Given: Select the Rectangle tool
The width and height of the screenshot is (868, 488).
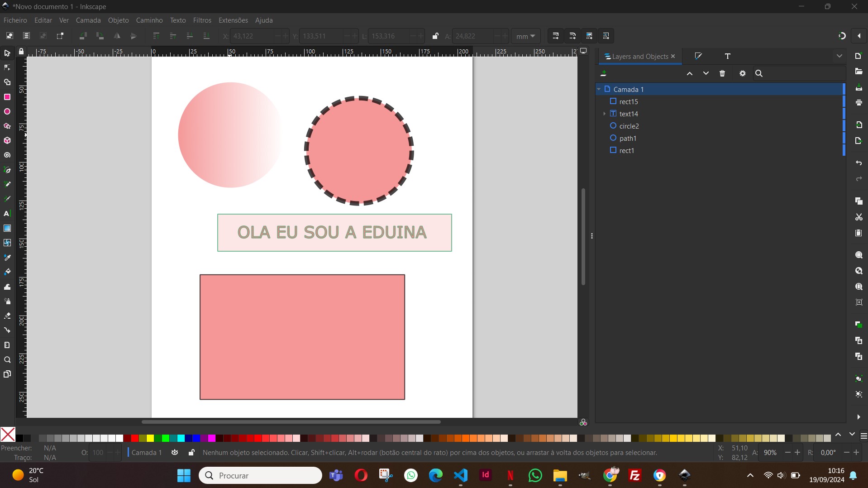Looking at the screenshot, I should 7,97.
